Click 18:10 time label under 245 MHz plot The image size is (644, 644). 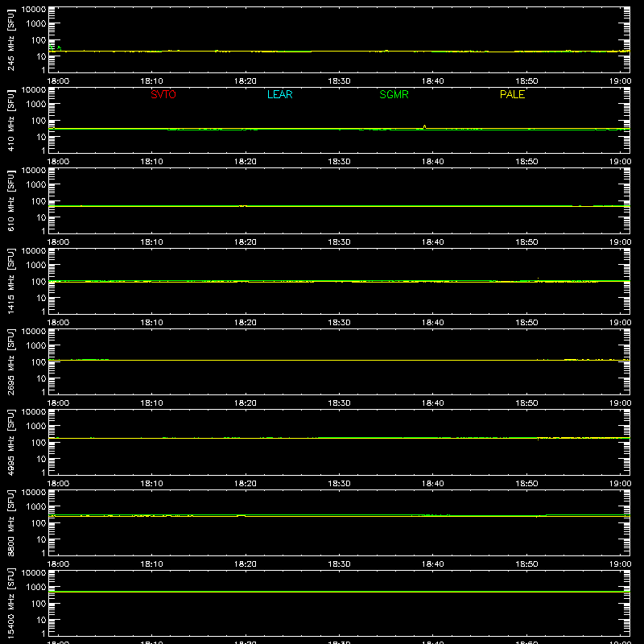(x=151, y=81)
